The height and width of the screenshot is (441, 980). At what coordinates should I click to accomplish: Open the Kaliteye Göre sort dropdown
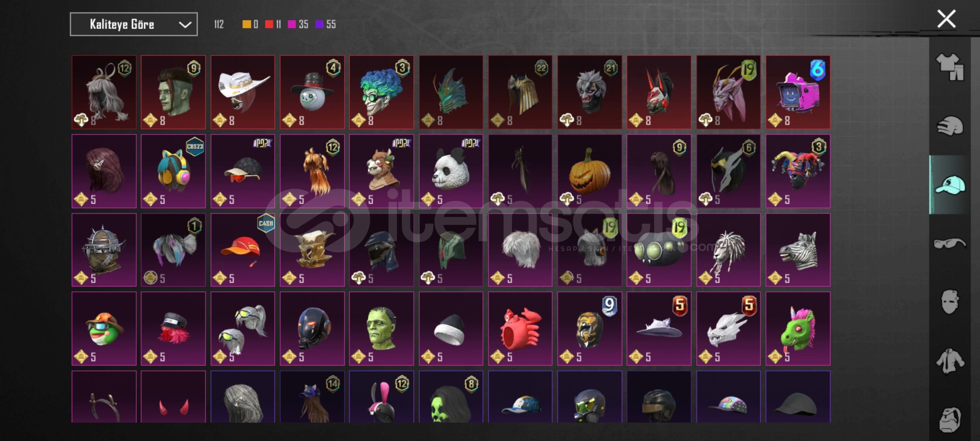point(134,24)
